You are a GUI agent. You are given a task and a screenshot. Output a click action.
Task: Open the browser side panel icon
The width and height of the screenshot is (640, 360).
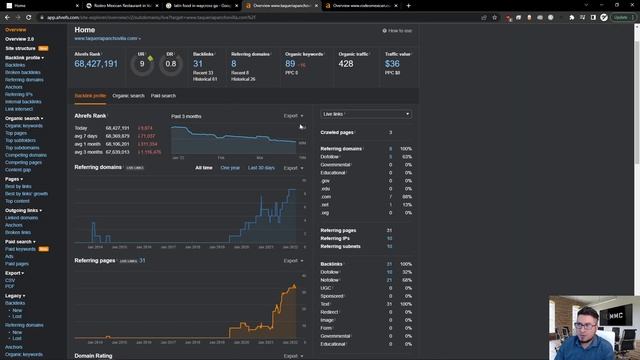[x=593, y=18]
